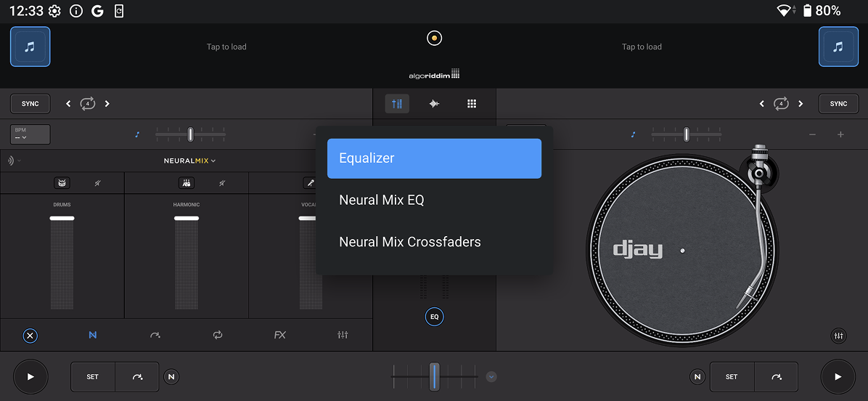Image resolution: width=868 pixels, height=401 pixels.
Task: Open the loop tab in bottom toolbar
Action: pyautogui.click(x=218, y=335)
